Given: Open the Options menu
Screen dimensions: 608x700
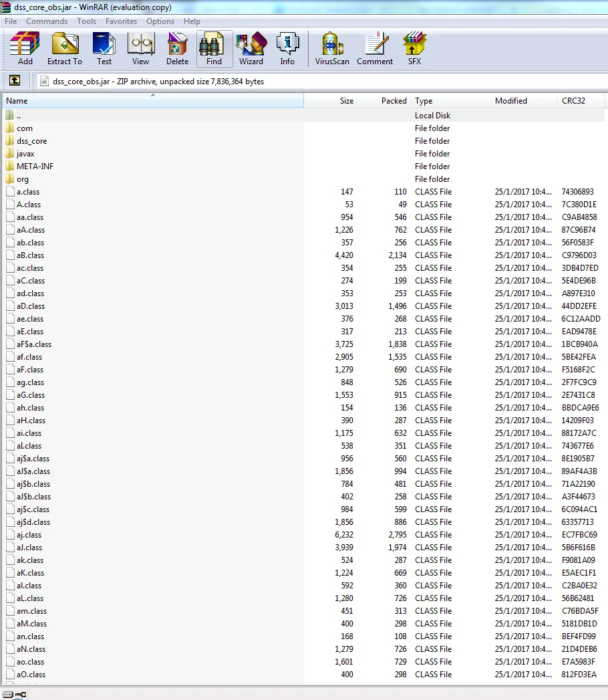Looking at the screenshot, I should pyautogui.click(x=160, y=21).
